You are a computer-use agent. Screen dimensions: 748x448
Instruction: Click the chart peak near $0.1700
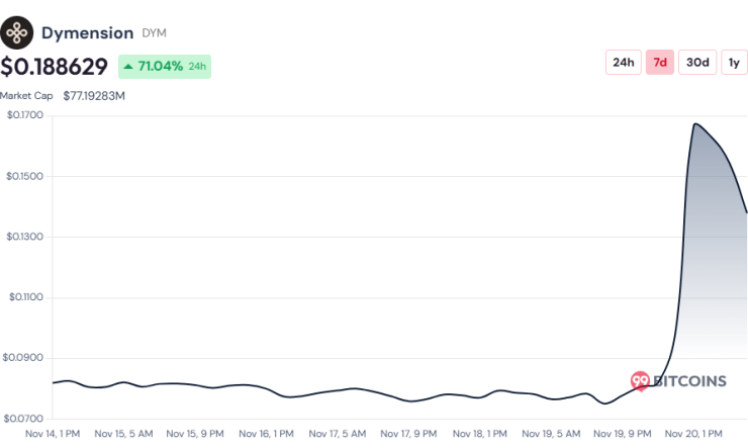click(x=693, y=124)
